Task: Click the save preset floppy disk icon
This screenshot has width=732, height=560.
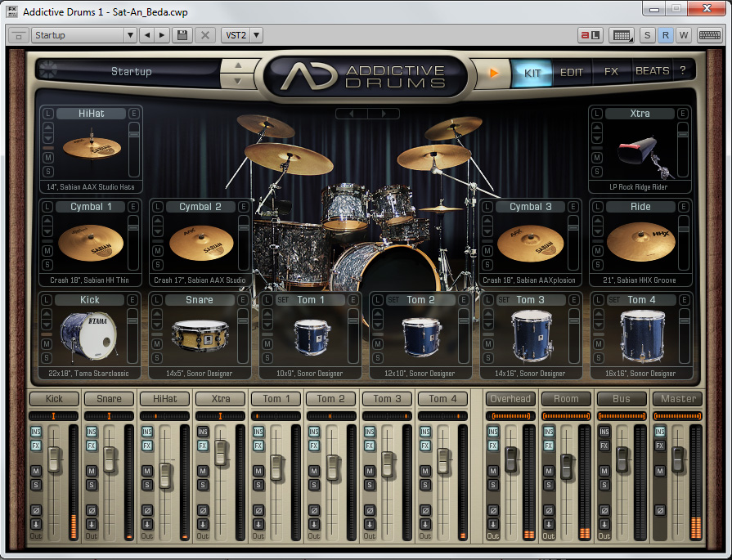Action: (x=182, y=35)
